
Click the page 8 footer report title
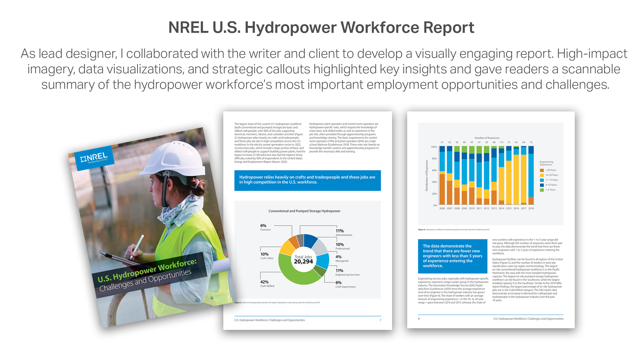pos(528,319)
